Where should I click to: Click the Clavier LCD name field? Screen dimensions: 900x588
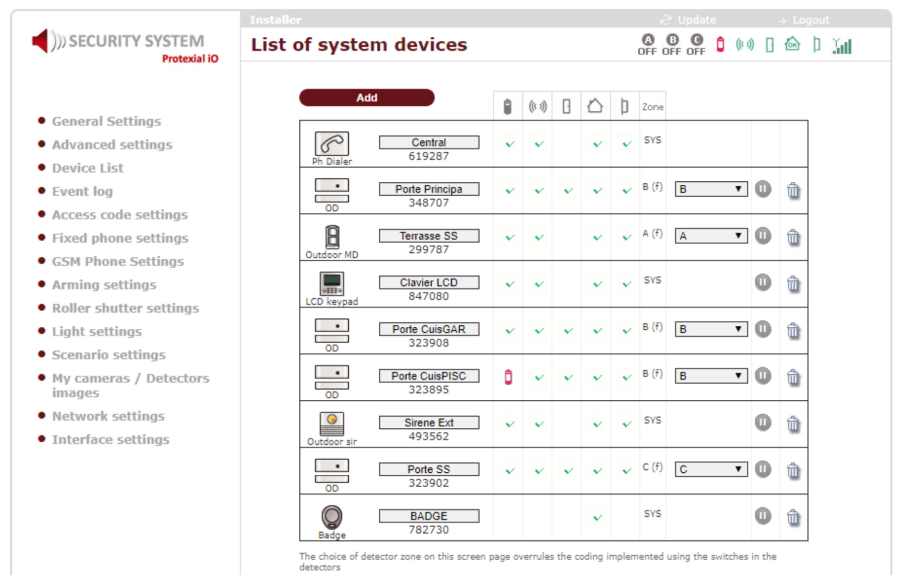coord(429,283)
